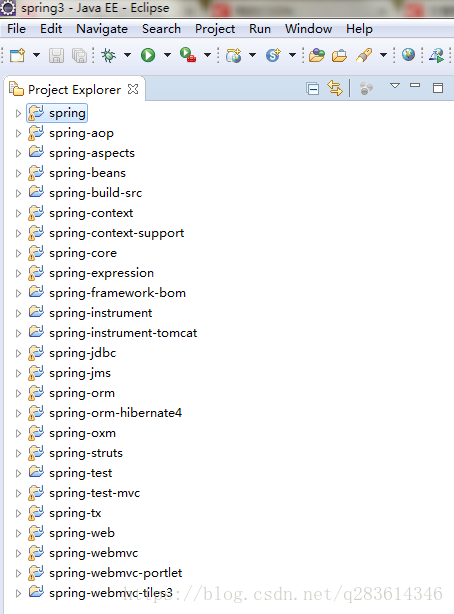
Task: Click the Save toolbar icon
Action: point(56,55)
